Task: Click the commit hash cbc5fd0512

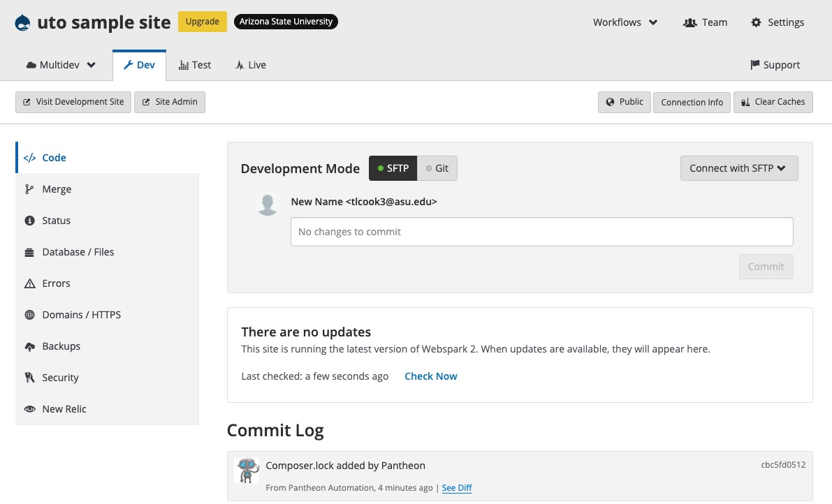Action: (x=783, y=465)
